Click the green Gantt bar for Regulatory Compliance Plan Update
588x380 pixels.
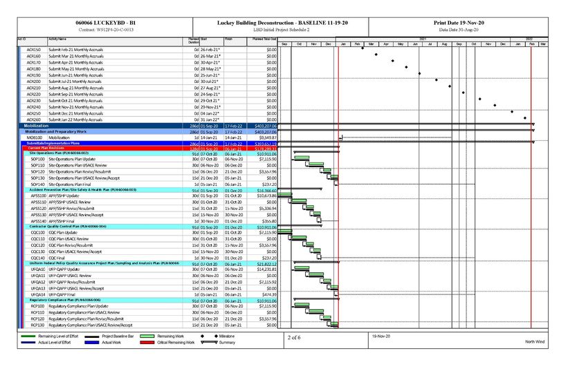click(302, 305)
